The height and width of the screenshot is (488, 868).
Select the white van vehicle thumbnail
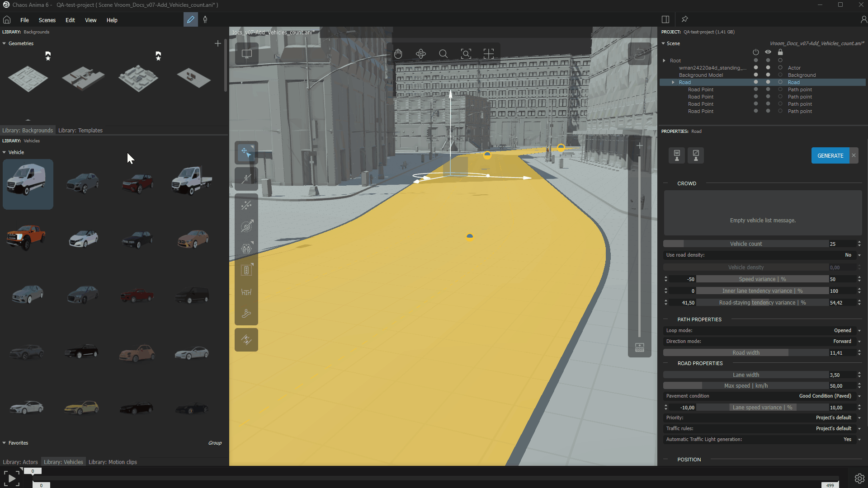tap(28, 184)
